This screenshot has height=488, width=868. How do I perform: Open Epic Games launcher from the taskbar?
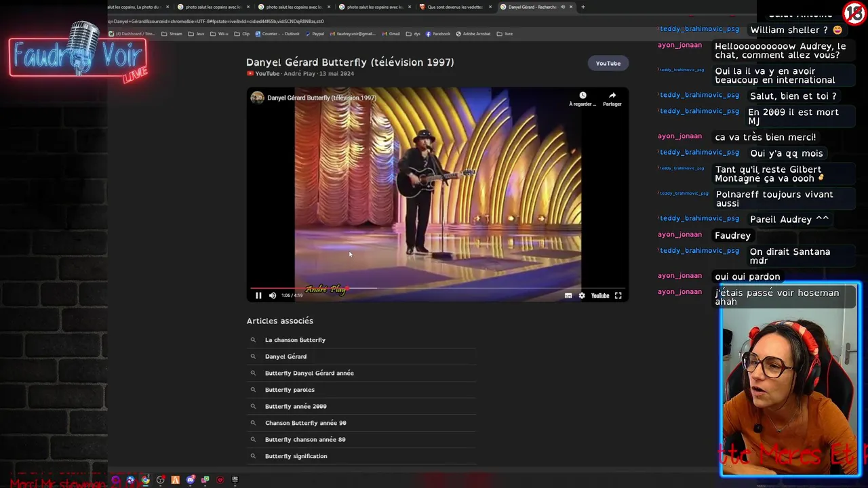click(x=235, y=480)
